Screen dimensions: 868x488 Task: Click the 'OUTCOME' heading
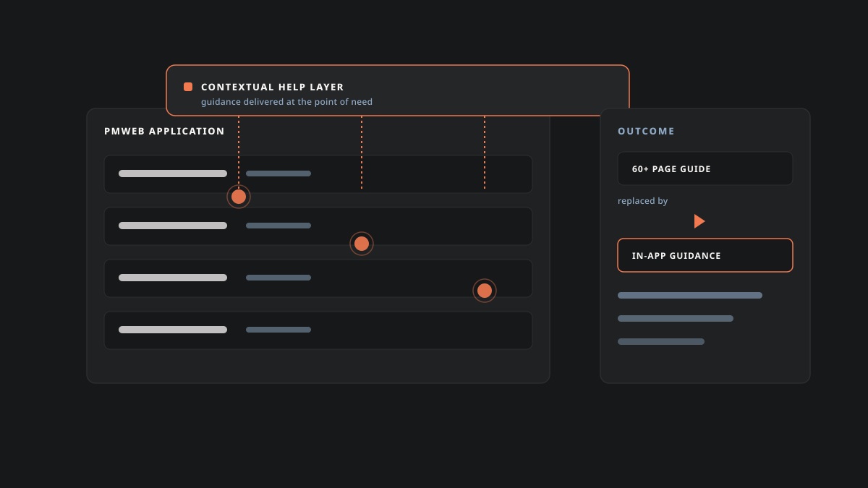pyautogui.click(x=646, y=131)
